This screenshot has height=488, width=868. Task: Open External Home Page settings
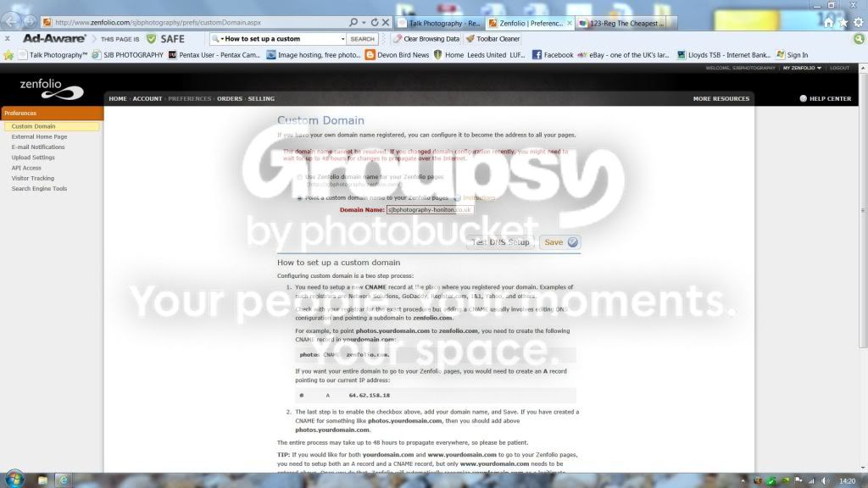[x=39, y=136]
